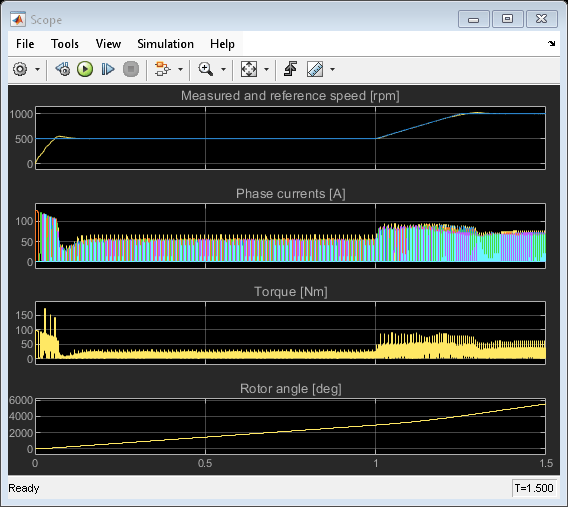Run simulation with green play button
The image size is (568, 507).
point(85,69)
